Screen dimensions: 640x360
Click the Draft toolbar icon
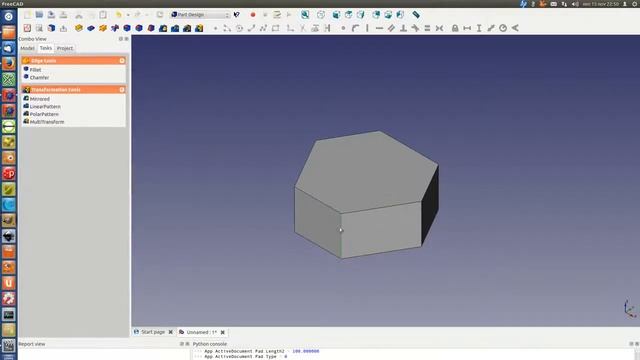pos(151,28)
